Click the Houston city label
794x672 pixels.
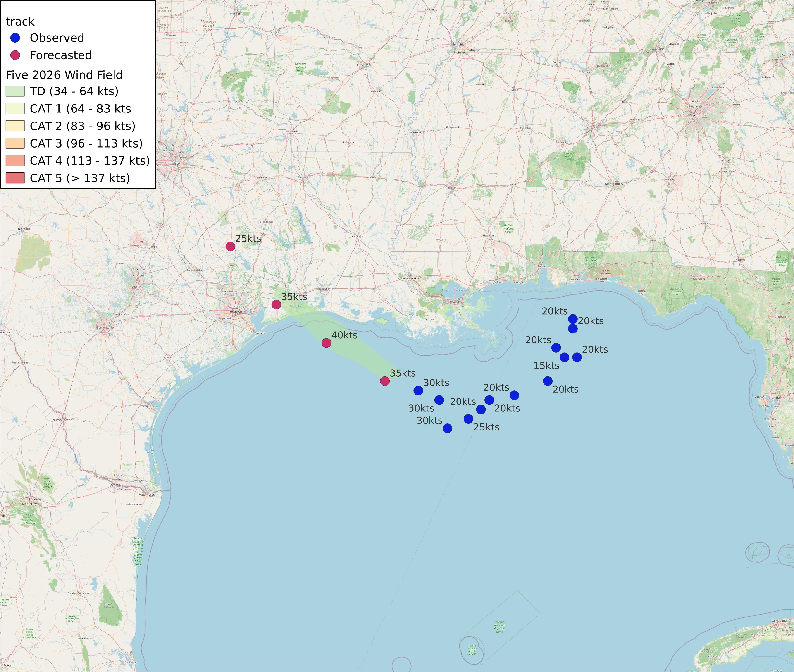coord(236,312)
